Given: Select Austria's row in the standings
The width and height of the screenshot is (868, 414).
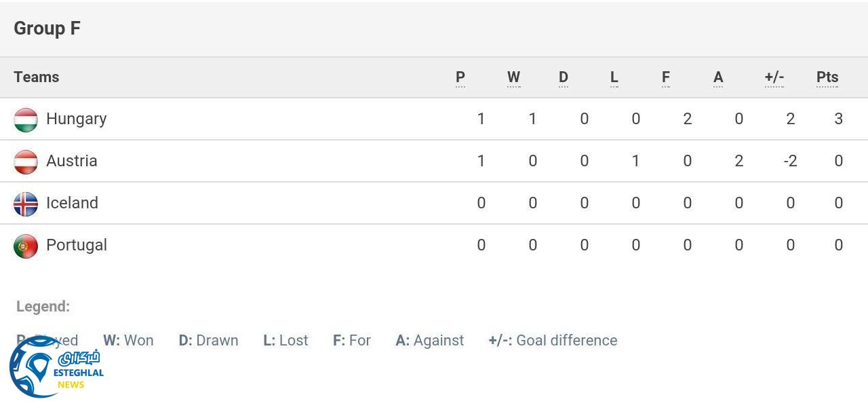Looking at the screenshot, I should point(434,161).
